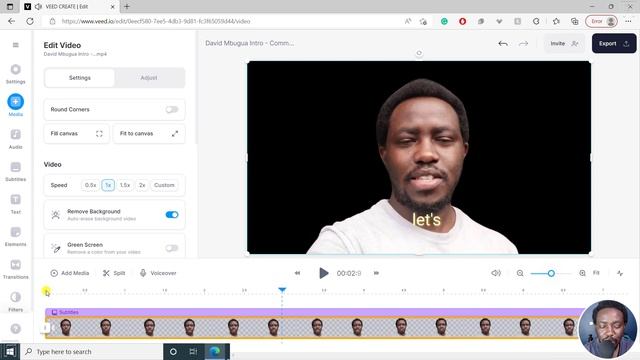Refresh the browser page

click(x=30, y=21)
